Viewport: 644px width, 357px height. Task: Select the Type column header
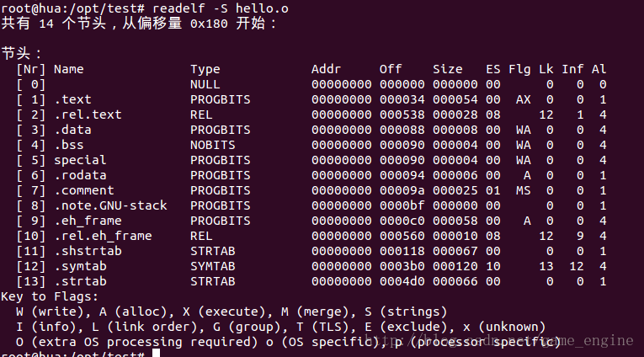205,69
